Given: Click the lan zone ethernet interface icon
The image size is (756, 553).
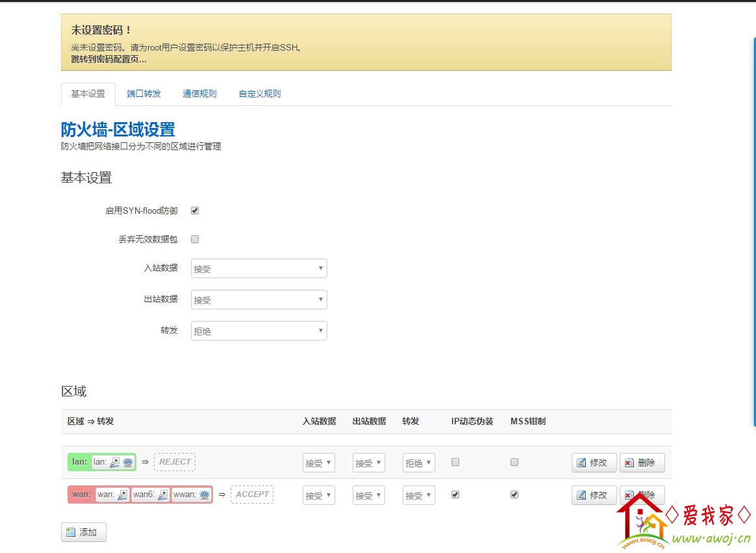Looking at the screenshot, I should [x=115, y=462].
